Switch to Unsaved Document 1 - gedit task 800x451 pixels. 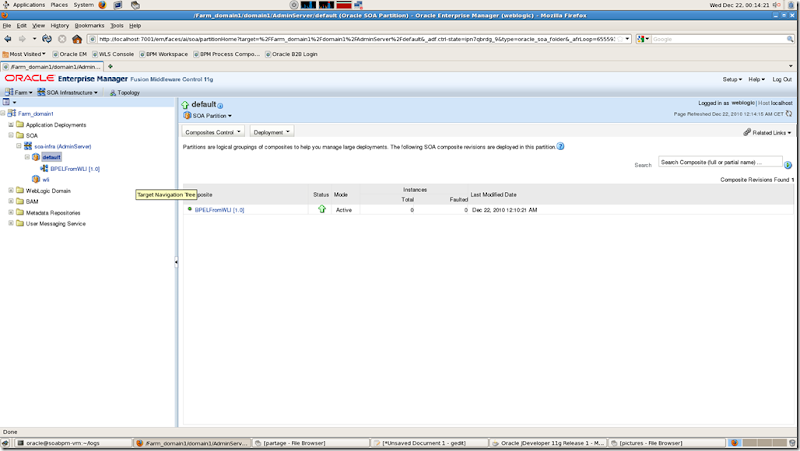coord(430,443)
